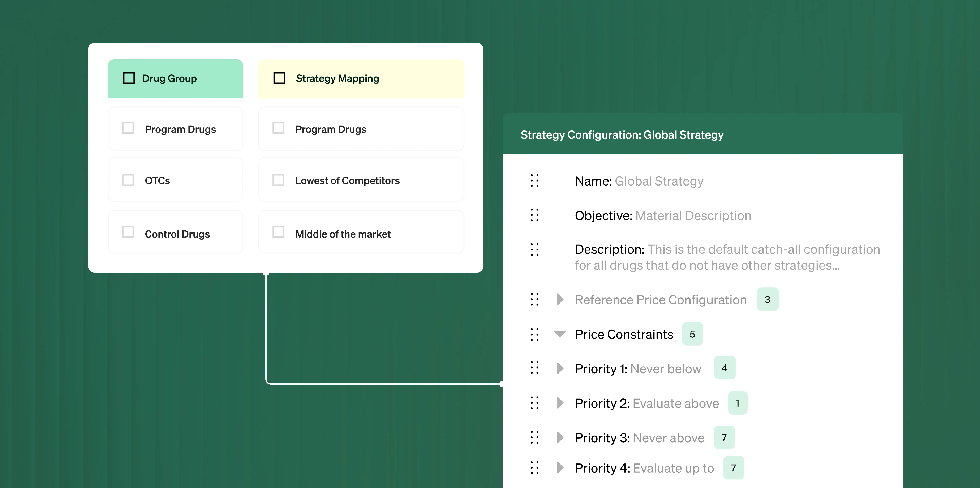
Task: Click drag handle beside Price Constraints
Action: [x=534, y=335]
